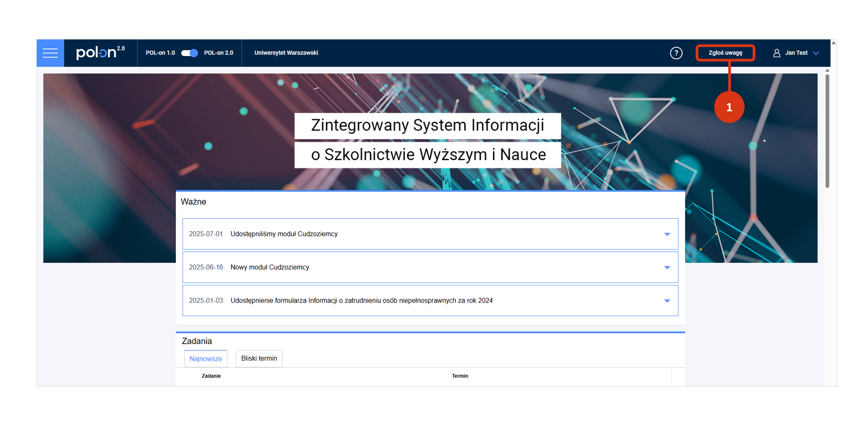Click the Zgłoś uwagę button
The height and width of the screenshot is (445, 868).
click(725, 53)
